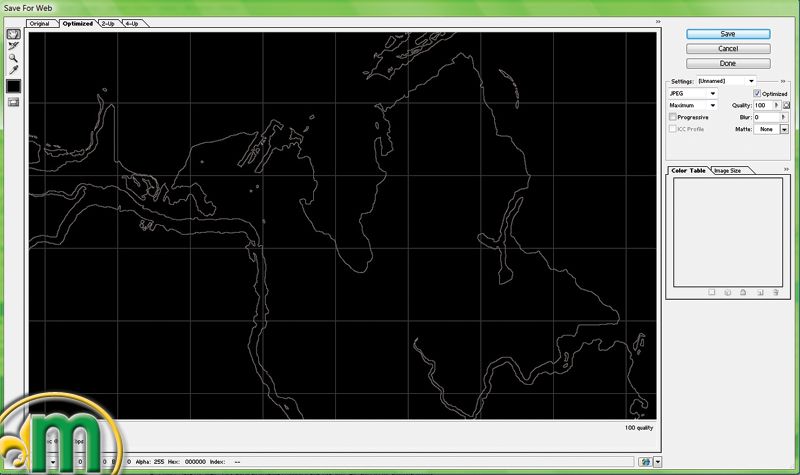Switch to the Original tab
Screen dimensions: 800x475
tap(40, 23)
